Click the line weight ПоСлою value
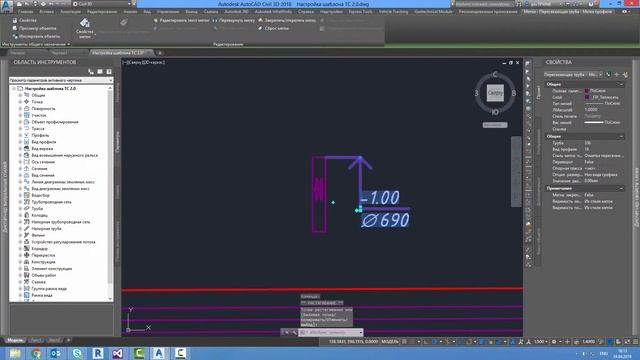Image resolution: width=640 pixels, height=360 pixels. click(x=612, y=122)
